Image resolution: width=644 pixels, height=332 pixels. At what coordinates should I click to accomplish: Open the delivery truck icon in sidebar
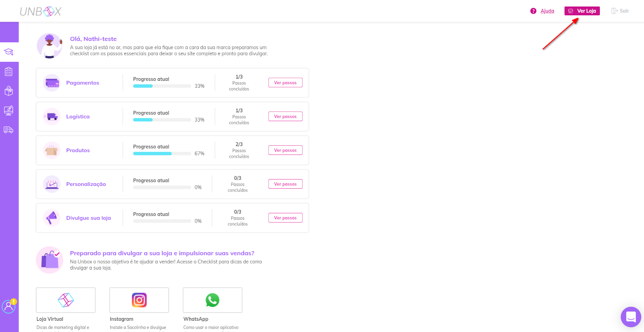(x=9, y=130)
